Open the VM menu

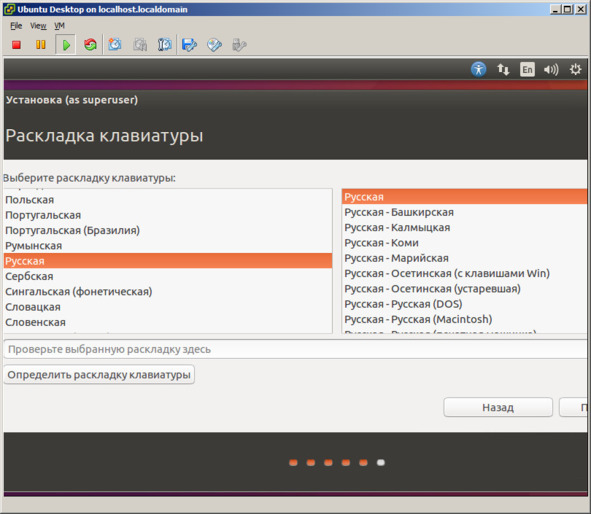pos(60,26)
